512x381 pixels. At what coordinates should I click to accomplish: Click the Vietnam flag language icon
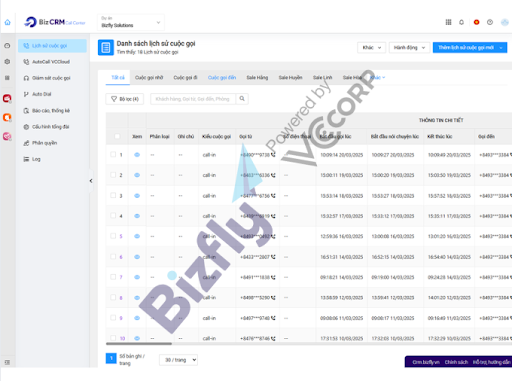pos(476,22)
